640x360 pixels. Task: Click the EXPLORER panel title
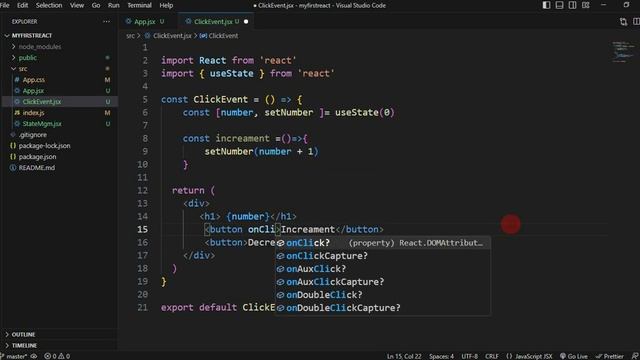pos(24,22)
